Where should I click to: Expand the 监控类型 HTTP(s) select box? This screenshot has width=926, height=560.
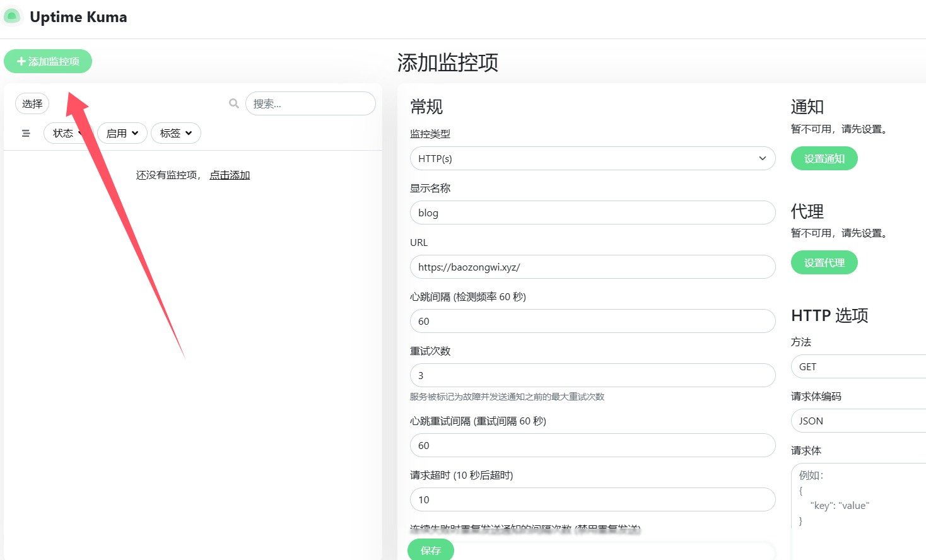[x=592, y=158]
